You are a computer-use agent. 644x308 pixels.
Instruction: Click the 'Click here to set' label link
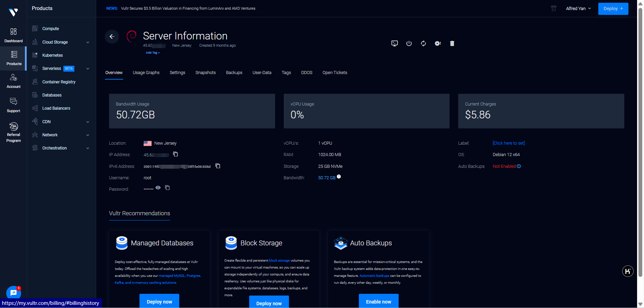tap(509, 143)
